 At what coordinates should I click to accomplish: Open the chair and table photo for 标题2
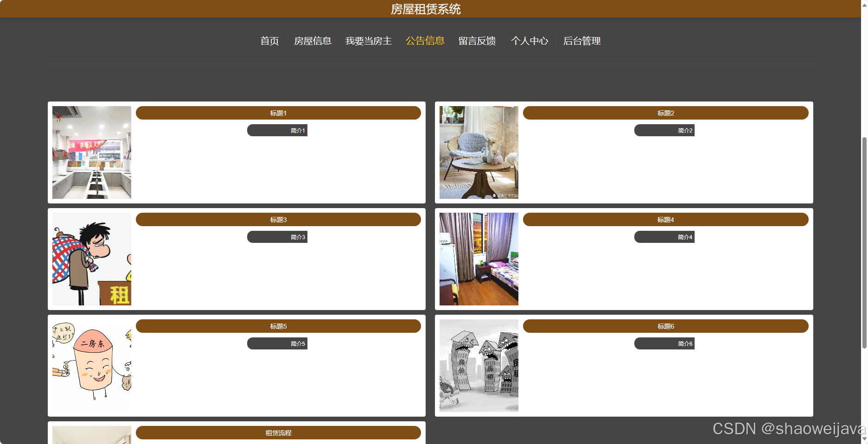point(479,152)
